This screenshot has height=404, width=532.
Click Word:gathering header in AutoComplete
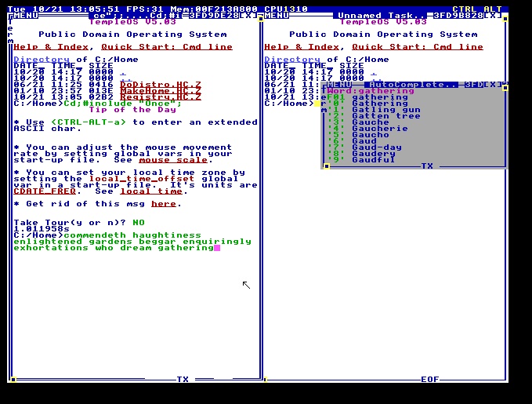click(371, 91)
